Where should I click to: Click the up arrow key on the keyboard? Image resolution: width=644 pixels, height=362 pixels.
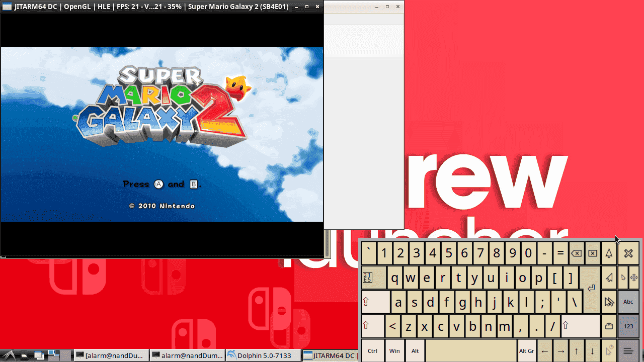pos(577,351)
